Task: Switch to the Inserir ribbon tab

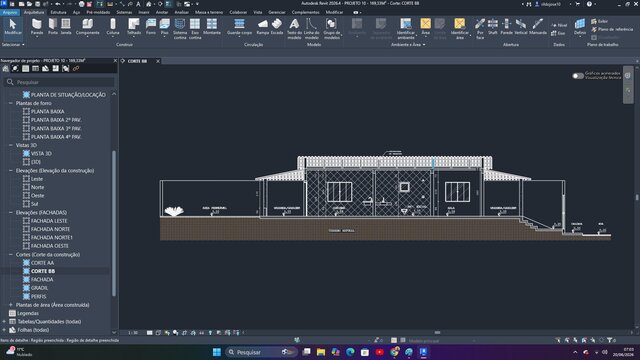Action: pos(144,12)
